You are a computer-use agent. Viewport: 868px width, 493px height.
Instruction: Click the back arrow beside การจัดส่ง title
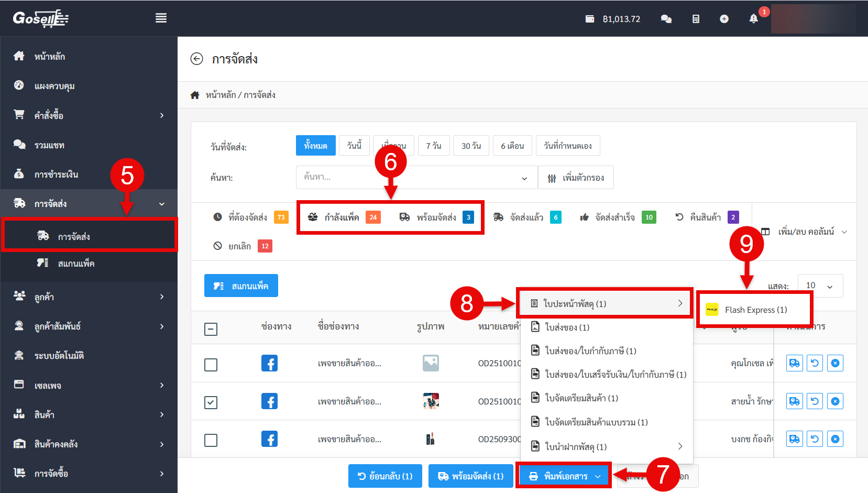coord(196,59)
